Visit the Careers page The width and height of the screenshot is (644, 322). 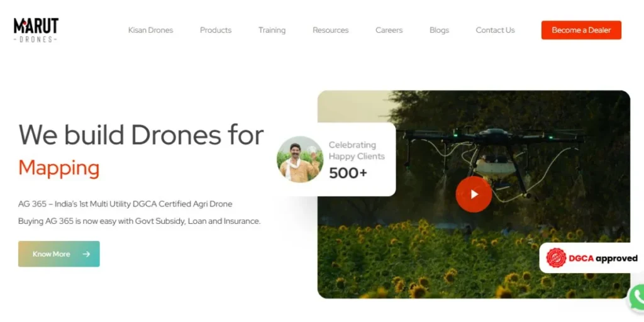(389, 30)
